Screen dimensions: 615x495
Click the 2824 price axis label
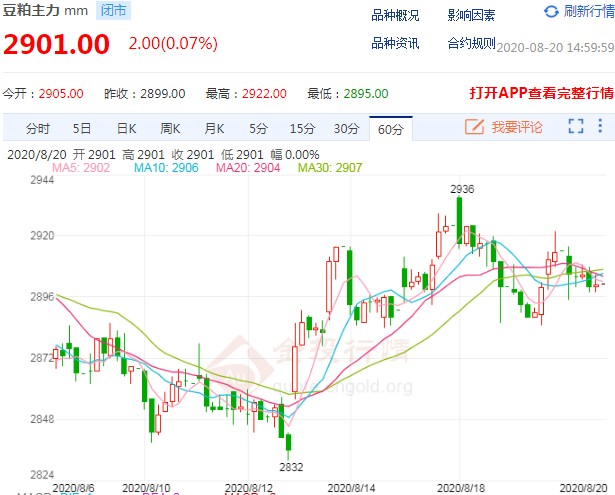pyautogui.click(x=42, y=475)
